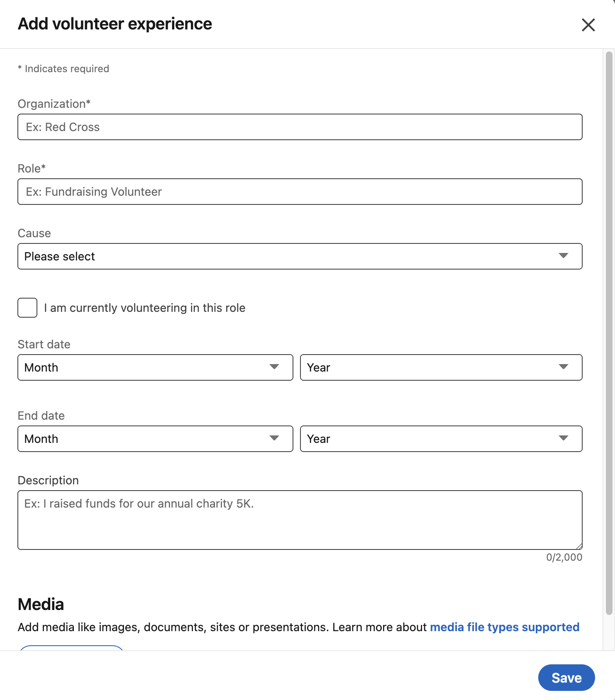
Task: Click the Save button
Action: click(566, 678)
